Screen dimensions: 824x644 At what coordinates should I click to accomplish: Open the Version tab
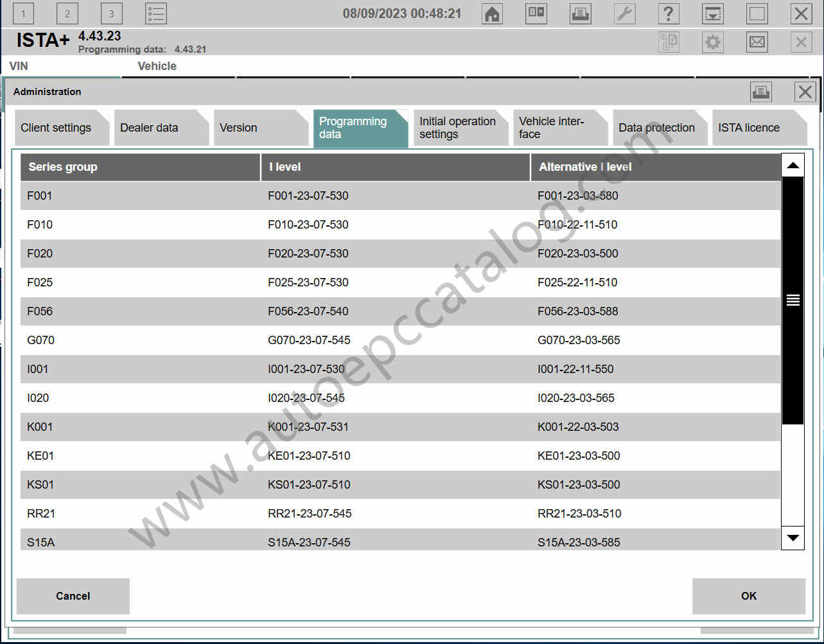pyautogui.click(x=261, y=128)
